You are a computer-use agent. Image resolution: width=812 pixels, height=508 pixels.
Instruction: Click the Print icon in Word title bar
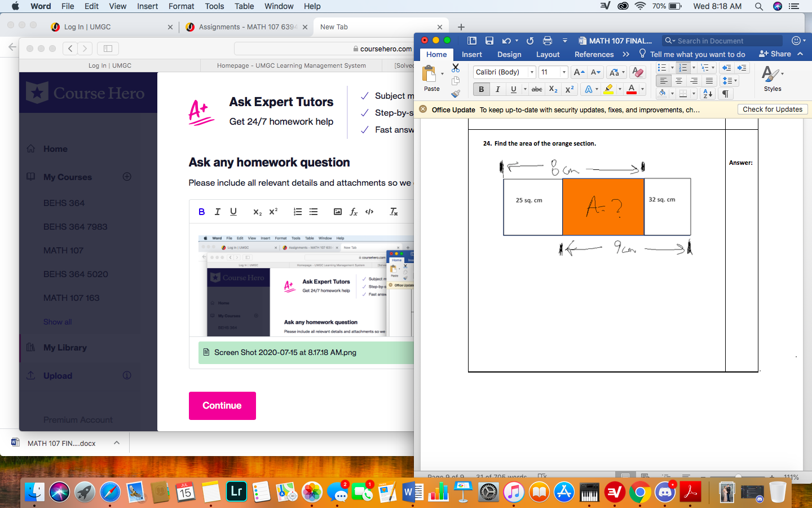tap(547, 41)
